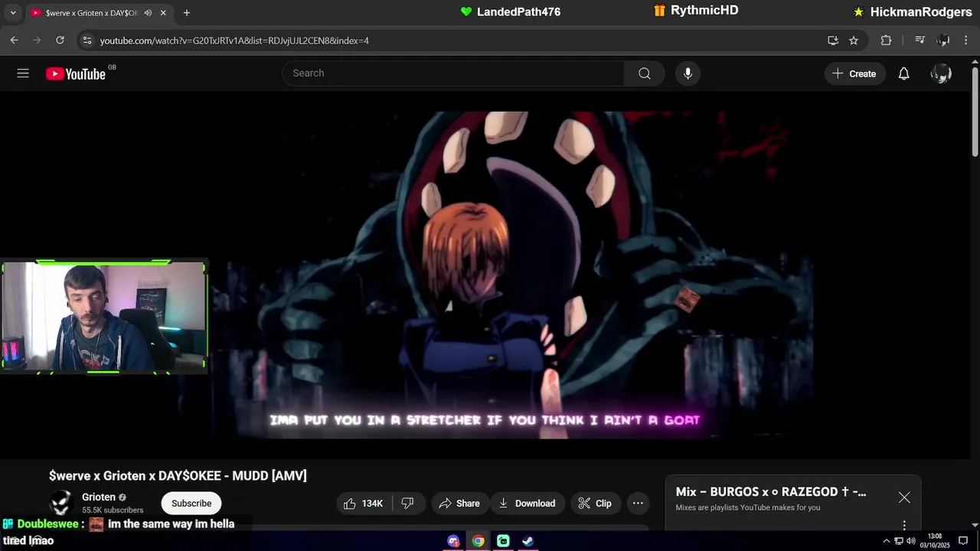980x551 pixels.
Task: Go back with the browser back arrow
Action: tap(14, 40)
